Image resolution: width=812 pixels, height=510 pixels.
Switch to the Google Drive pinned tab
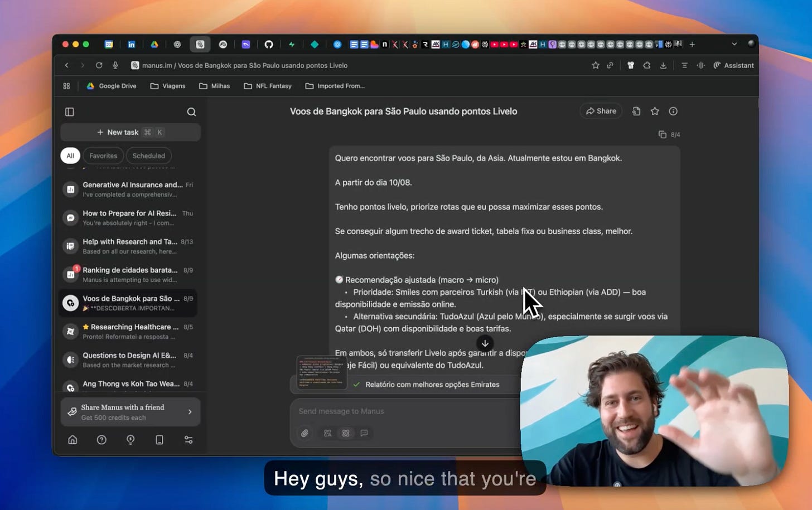click(x=154, y=45)
